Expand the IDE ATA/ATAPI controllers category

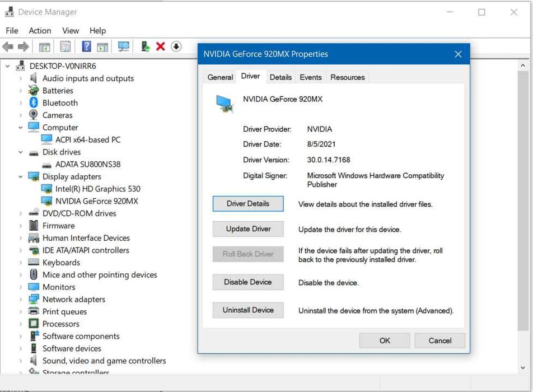20,250
